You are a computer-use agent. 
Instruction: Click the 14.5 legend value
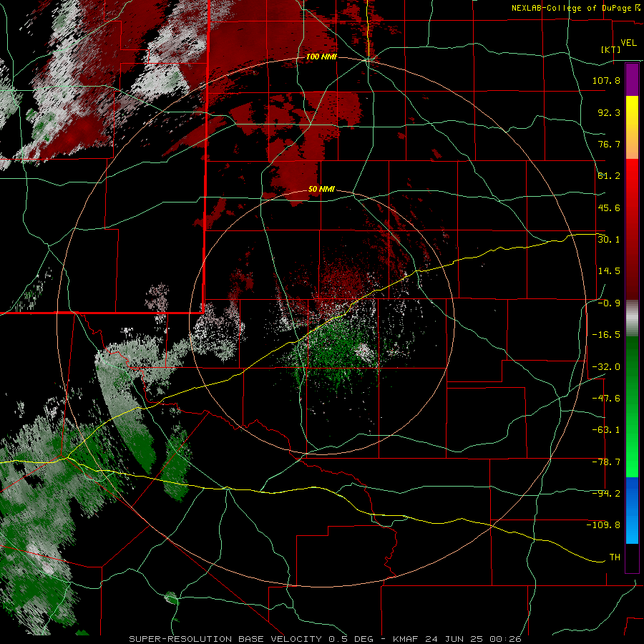pos(609,270)
